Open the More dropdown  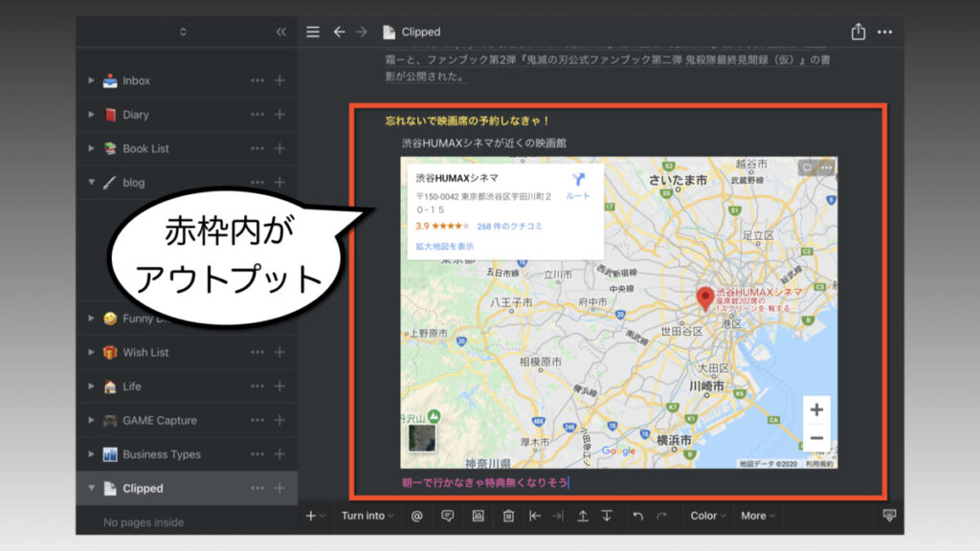(x=758, y=516)
